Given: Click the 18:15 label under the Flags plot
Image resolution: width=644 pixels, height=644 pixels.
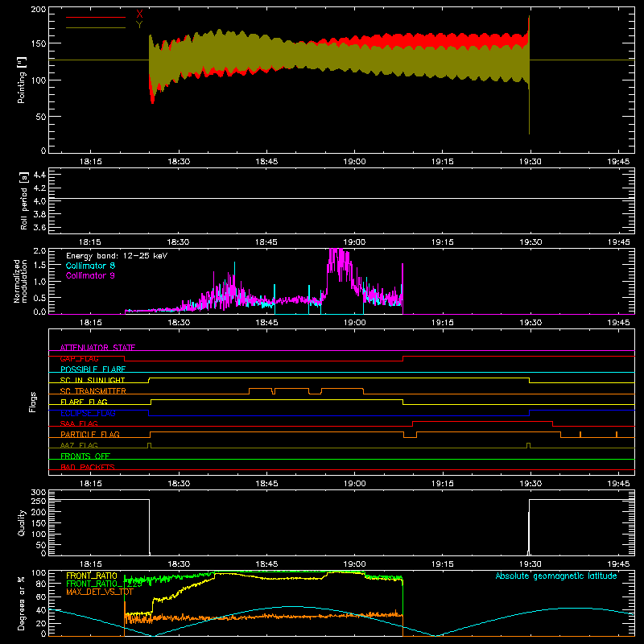Looking at the screenshot, I should tap(90, 484).
